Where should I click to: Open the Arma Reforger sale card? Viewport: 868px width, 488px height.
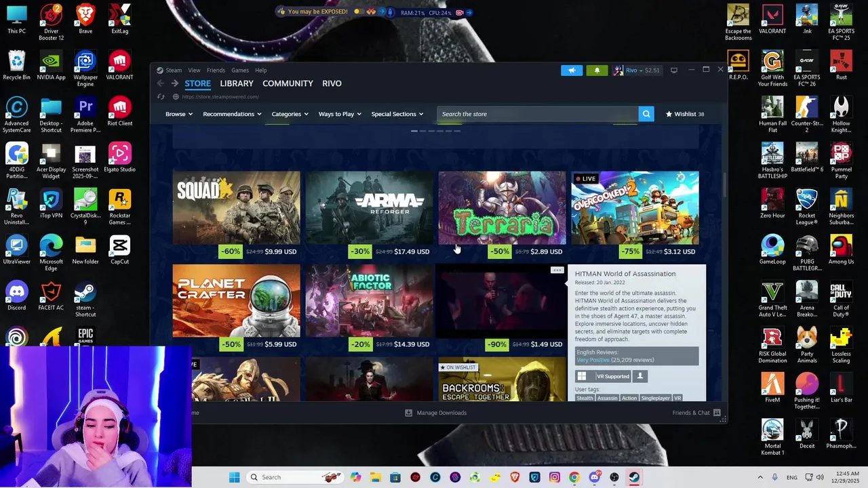(x=369, y=215)
